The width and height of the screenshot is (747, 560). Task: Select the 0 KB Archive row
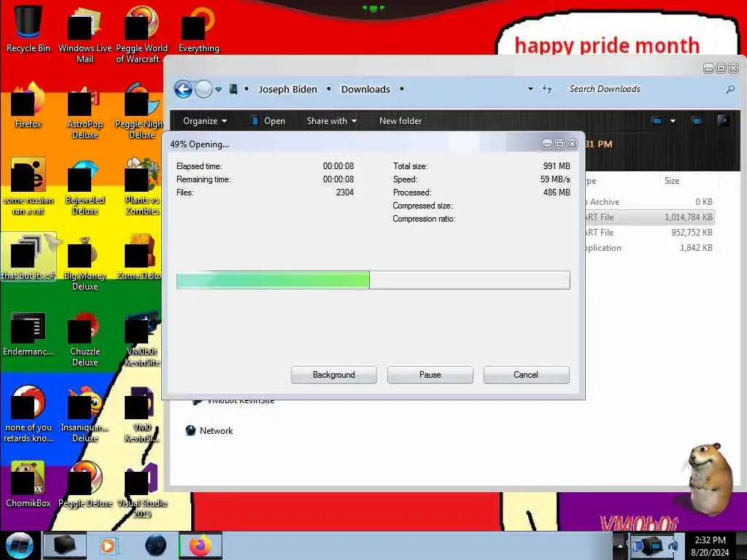click(650, 202)
